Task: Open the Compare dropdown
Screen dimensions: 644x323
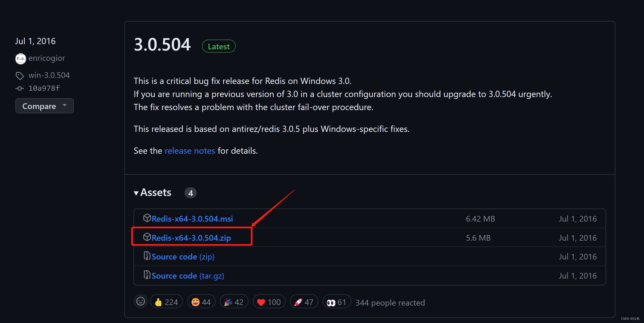Action: click(x=44, y=106)
